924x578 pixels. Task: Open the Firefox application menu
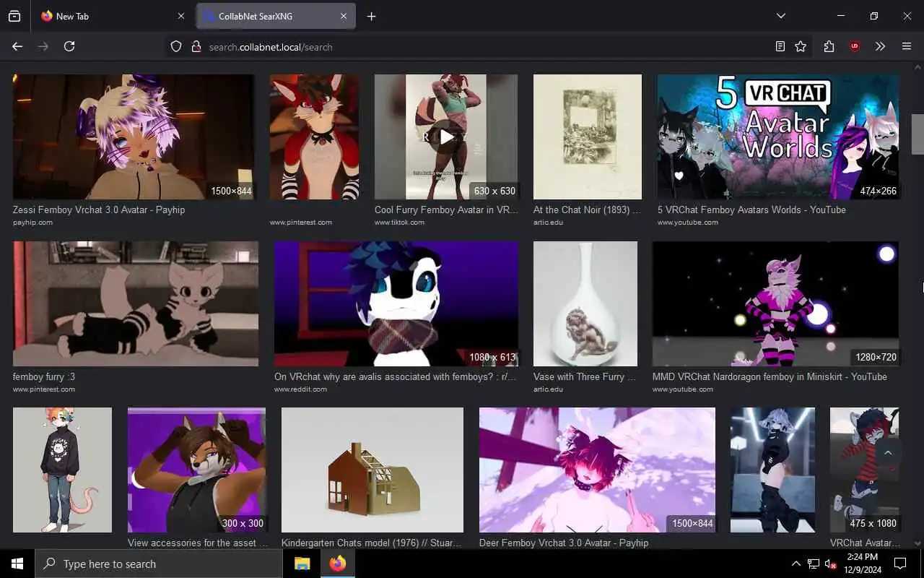(x=907, y=46)
